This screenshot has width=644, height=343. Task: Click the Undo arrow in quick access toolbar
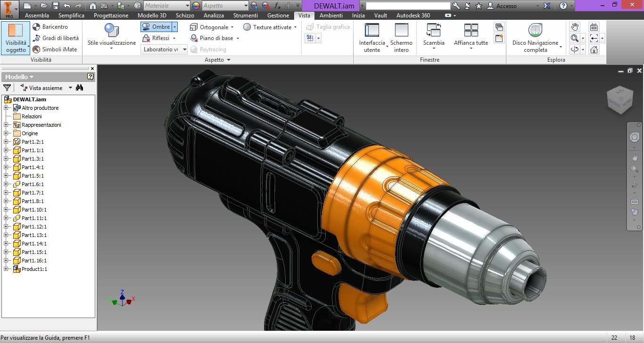66,6
